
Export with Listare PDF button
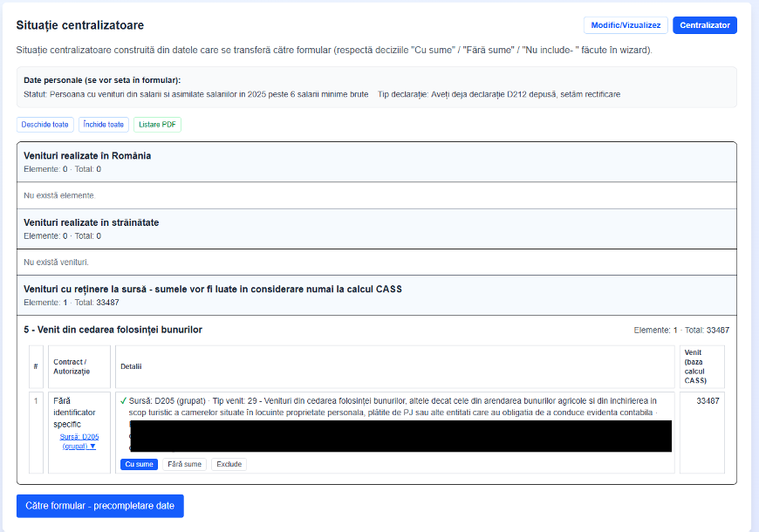pyautogui.click(x=156, y=125)
